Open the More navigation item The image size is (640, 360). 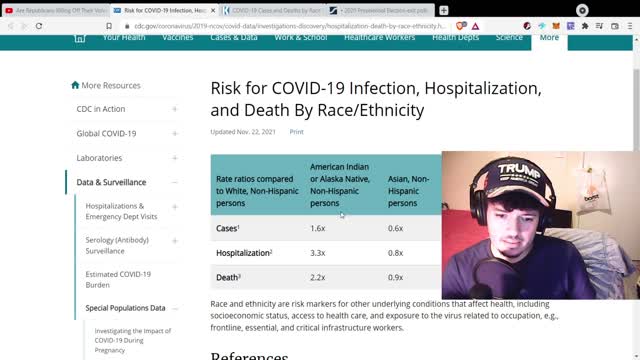[x=549, y=38]
